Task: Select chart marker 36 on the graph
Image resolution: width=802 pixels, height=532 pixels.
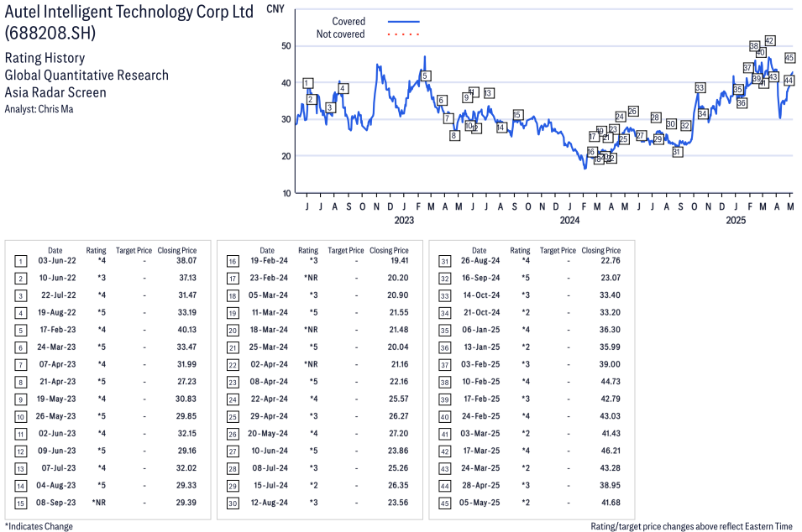Action: click(x=742, y=102)
